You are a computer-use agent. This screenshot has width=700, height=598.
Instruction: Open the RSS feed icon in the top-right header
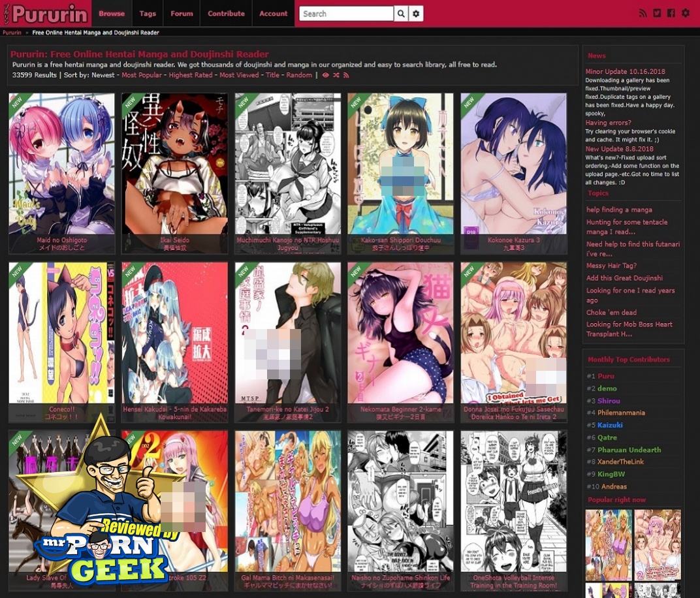click(643, 13)
